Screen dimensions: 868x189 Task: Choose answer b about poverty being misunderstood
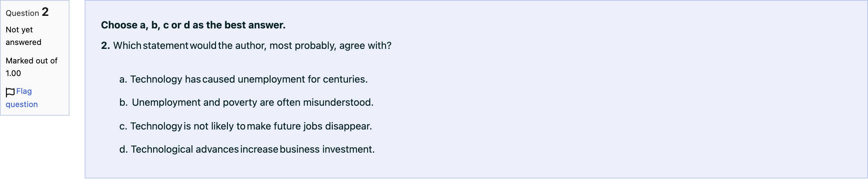(246, 102)
